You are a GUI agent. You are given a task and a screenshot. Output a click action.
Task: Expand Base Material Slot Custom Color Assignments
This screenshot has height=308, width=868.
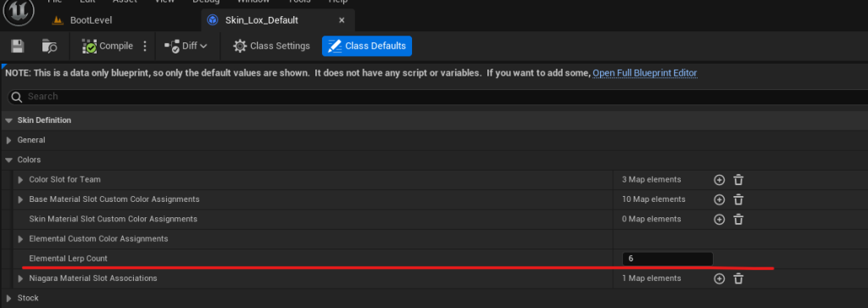20,199
